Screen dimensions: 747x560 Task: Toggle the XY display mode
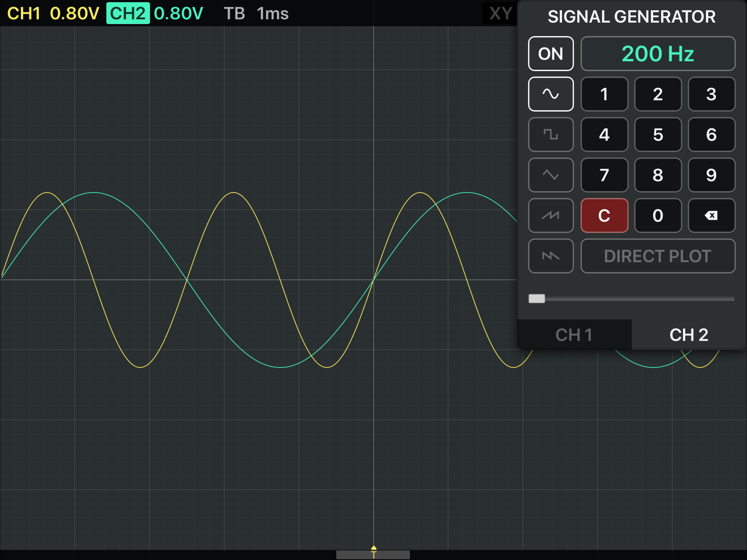click(x=500, y=13)
